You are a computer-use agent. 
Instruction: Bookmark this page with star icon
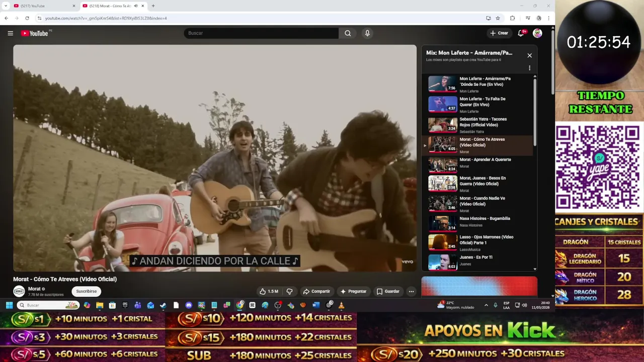pyautogui.click(x=498, y=18)
